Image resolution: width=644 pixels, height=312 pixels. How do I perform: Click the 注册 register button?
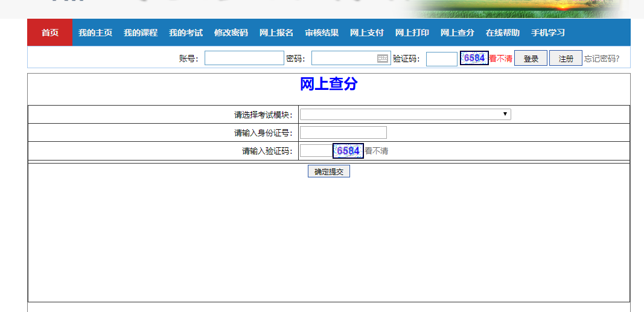click(x=566, y=59)
